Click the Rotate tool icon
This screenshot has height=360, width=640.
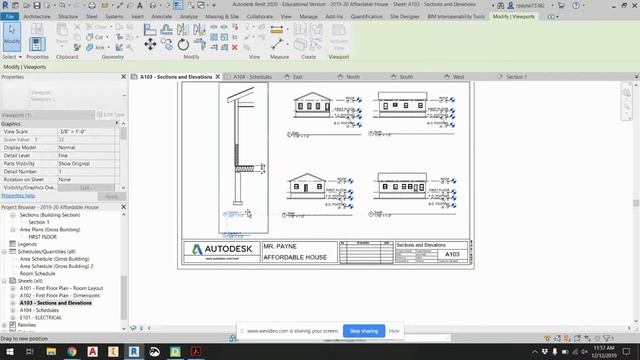[x=183, y=44]
